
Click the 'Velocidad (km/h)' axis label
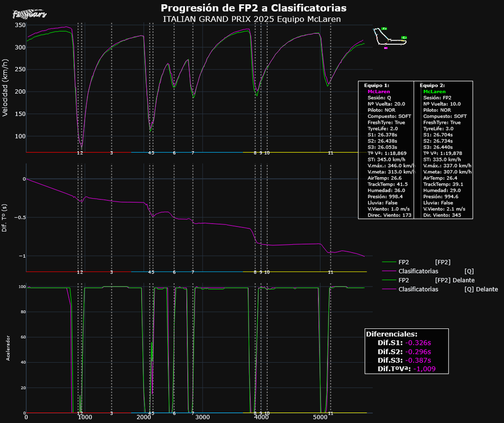[x=5, y=88]
